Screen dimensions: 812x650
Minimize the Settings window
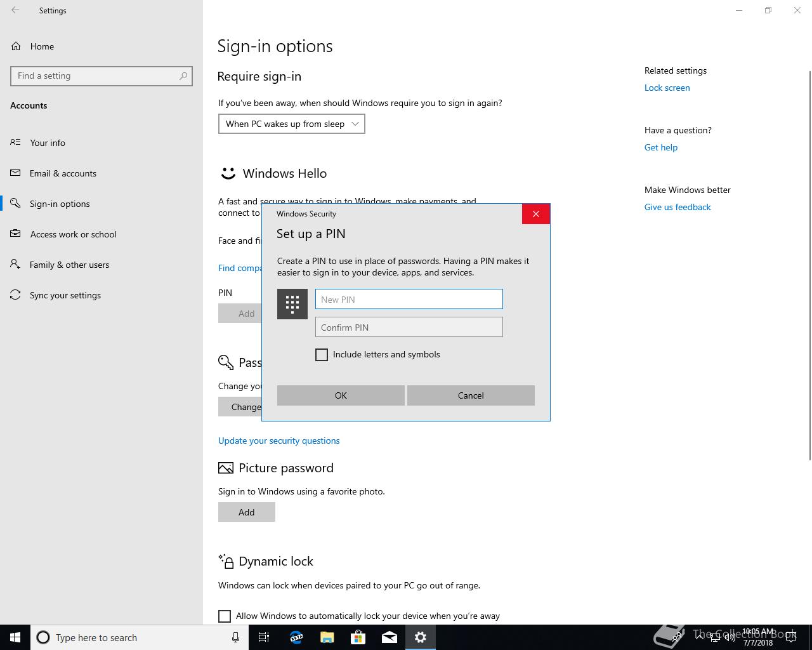coord(739,10)
